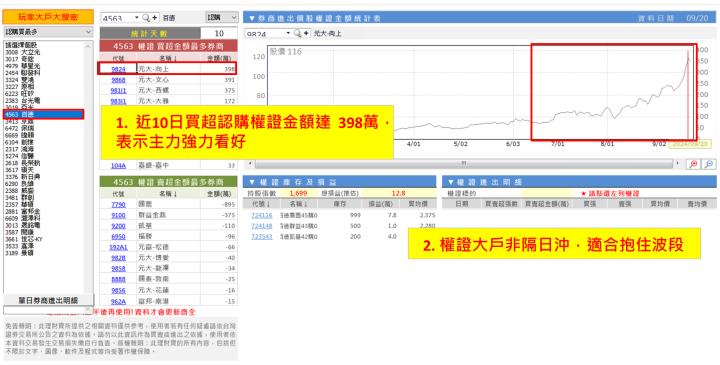This screenshot has width=720, height=365.
Task: Click the 買賣超張數 column header
Action: (x=501, y=203)
